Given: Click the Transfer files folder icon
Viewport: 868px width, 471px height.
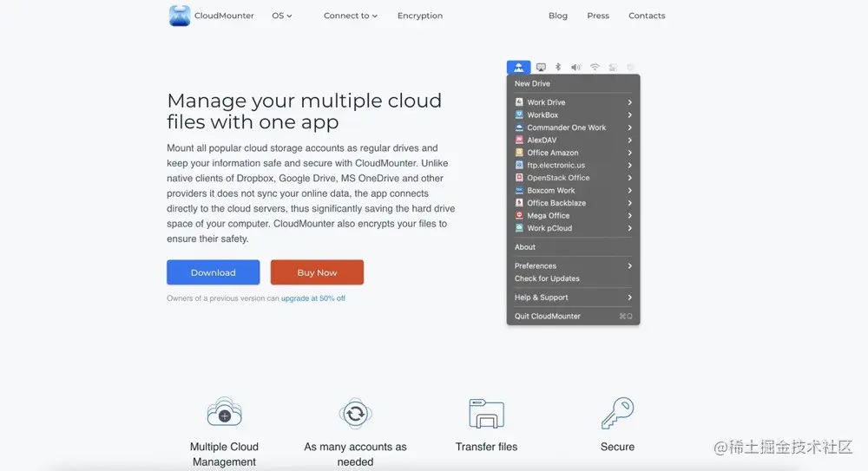Looking at the screenshot, I should pos(487,414).
